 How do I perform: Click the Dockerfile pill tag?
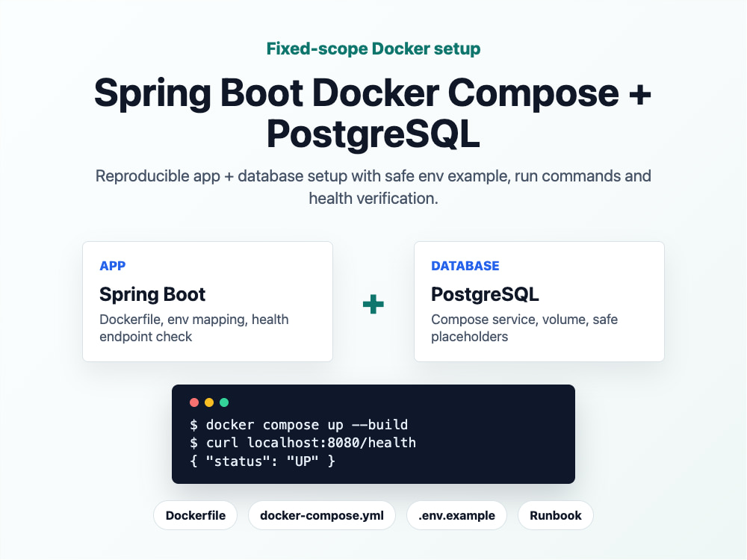195,515
